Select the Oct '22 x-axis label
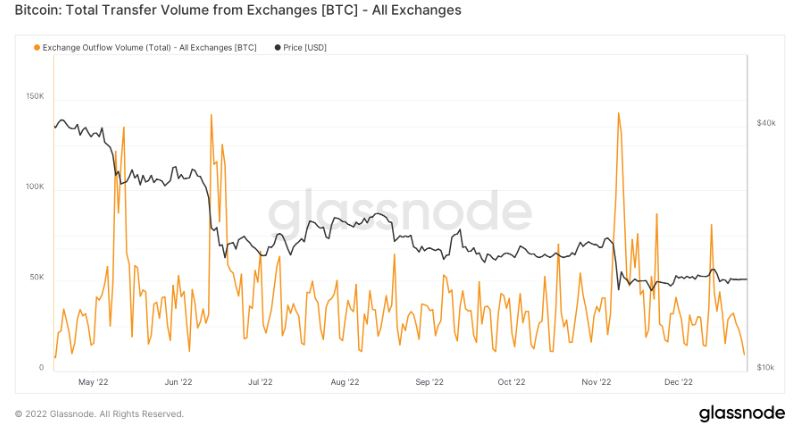Viewport: 792px width, 433px height. pos(512,382)
